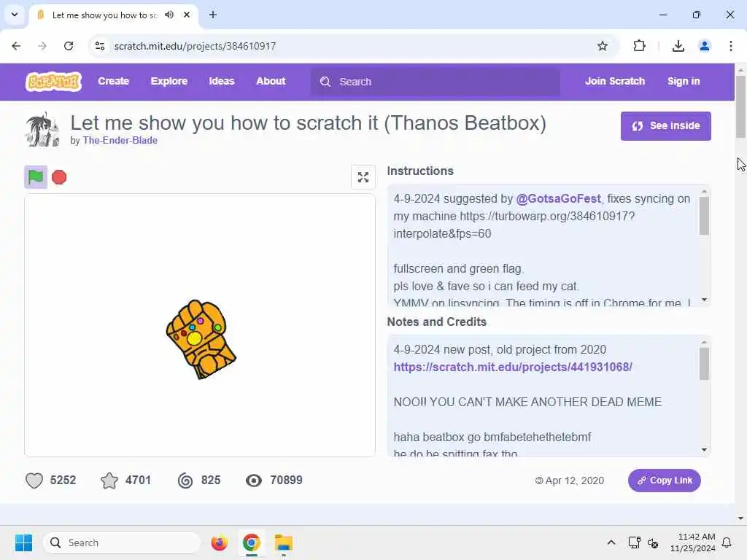Click the Scratch search field
Viewport: 747px width, 560px height.
tap(436, 82)
